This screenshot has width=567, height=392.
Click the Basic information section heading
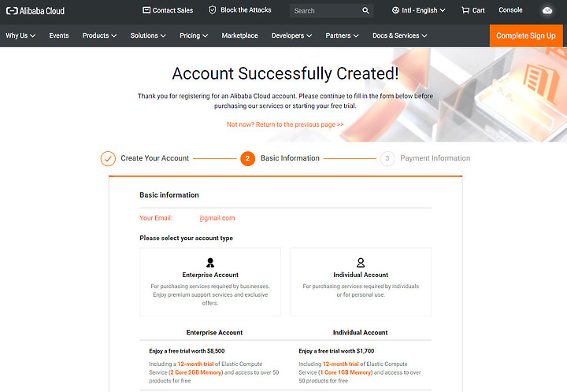(x=169, y=194)
